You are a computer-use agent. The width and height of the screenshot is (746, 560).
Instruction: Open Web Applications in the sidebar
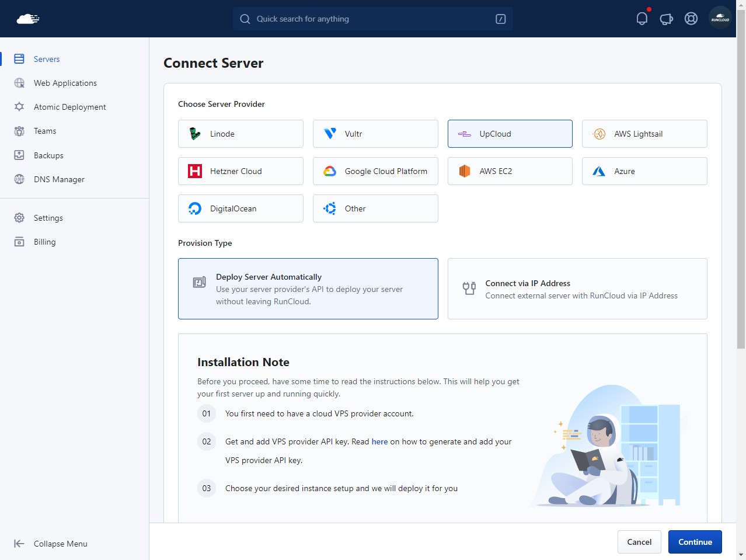click(65, 83)
